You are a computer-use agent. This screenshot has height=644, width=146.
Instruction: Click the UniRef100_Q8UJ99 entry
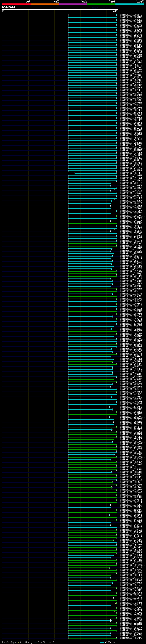131,620
